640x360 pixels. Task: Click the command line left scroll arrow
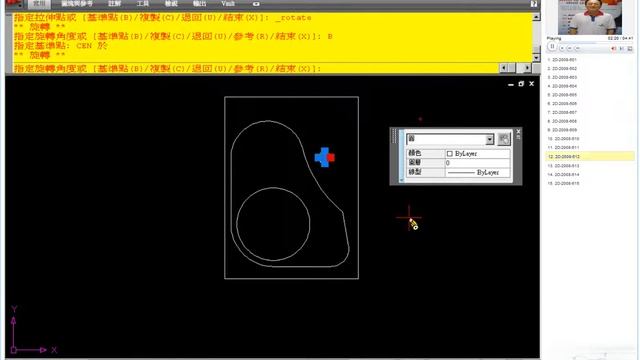[504, 68]
